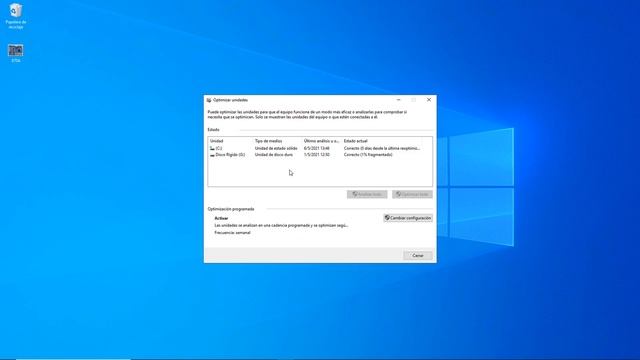Select the (C:) drive name
Image resolution: width=640 pixels, height=360 pixels.
point(219,148)
